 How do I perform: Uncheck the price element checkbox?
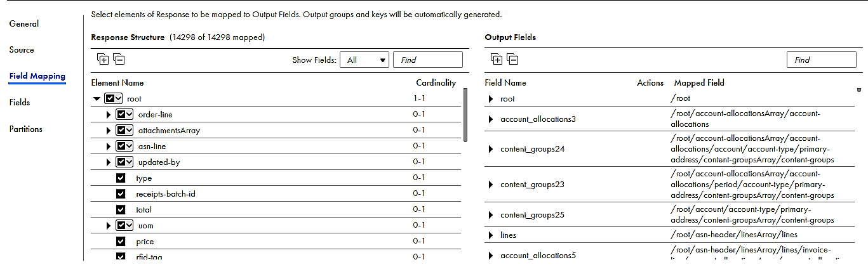click(121, 241)
